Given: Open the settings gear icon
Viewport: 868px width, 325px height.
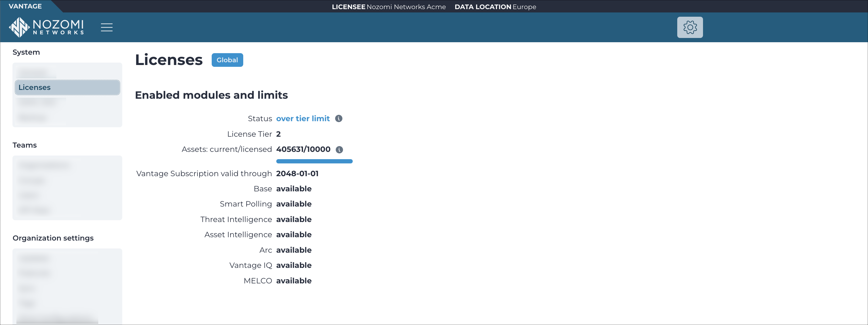Looking at the screenshot, I should [690, 27].
